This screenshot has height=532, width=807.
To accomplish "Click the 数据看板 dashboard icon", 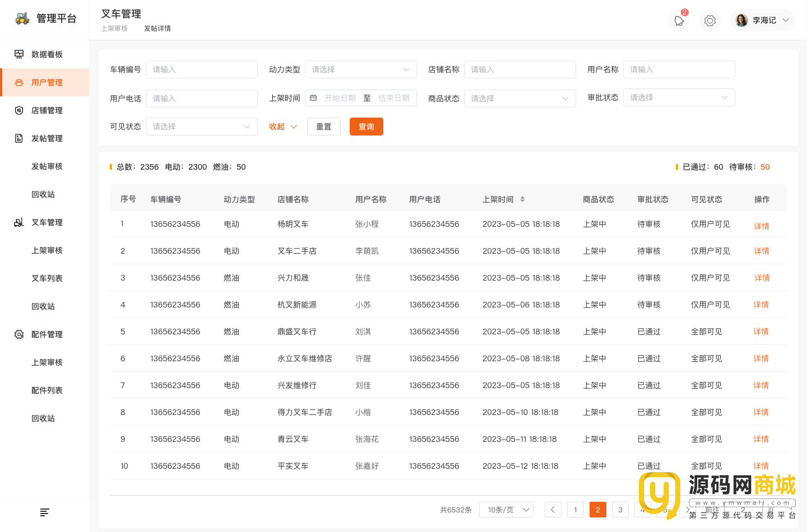I will point(19,54).
